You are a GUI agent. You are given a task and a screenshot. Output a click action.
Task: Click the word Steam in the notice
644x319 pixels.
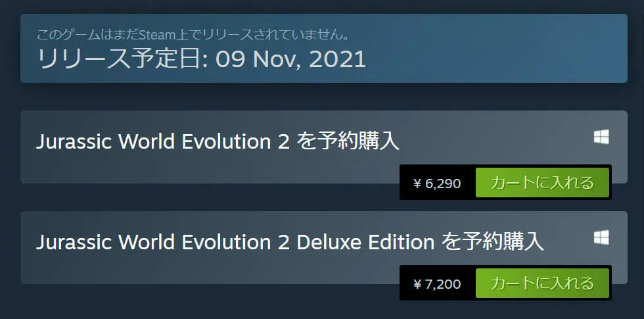154,34
